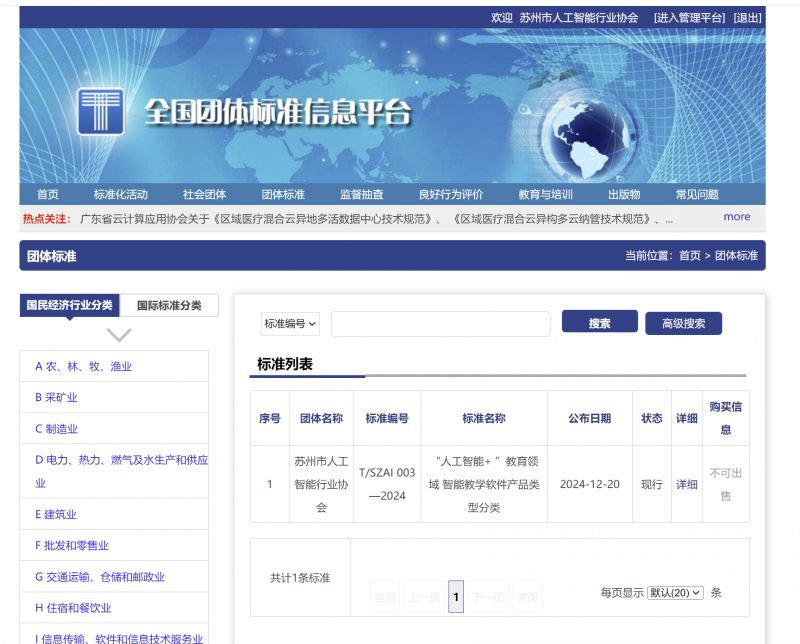
Task: Click the 不可出售 purchase info cell
Action: 726,484
